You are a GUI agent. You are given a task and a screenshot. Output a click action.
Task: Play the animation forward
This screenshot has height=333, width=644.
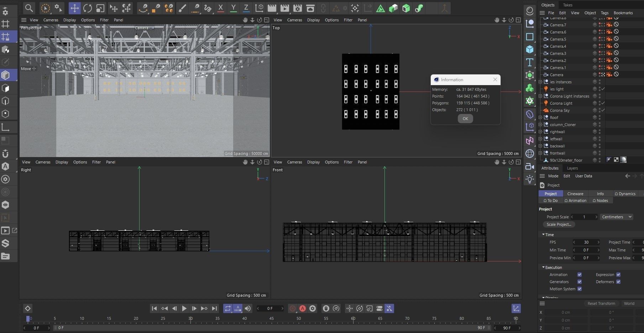[x=184, y=308]
